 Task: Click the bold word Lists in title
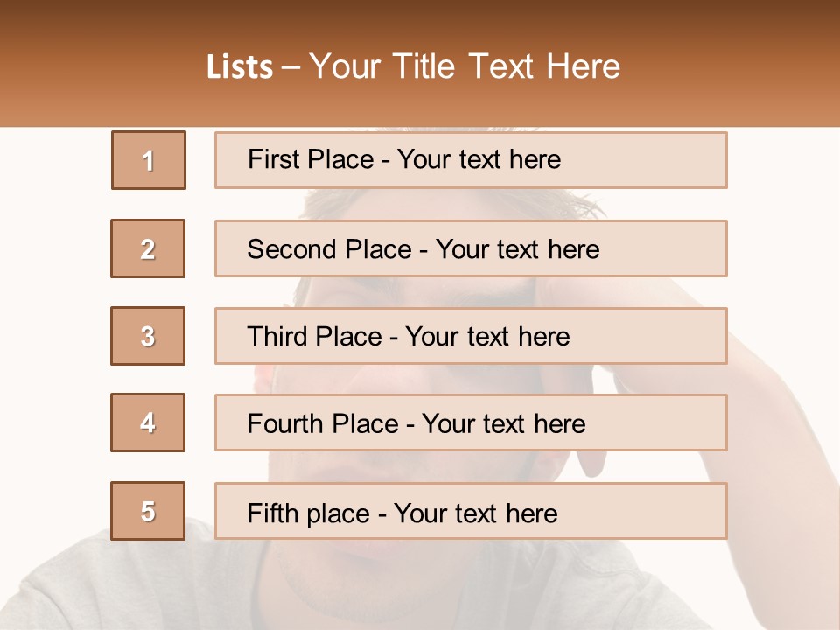pyautogui.click(x=240, y=66)
